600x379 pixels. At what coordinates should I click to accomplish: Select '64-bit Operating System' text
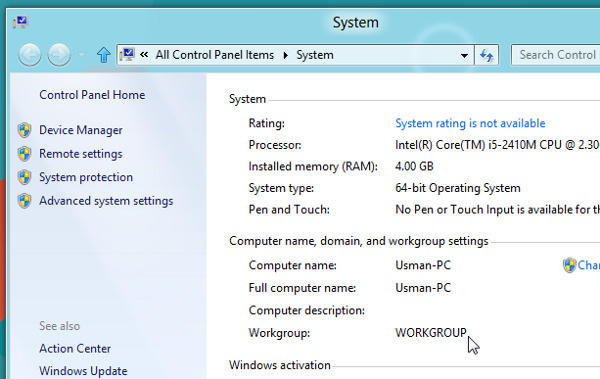(458, 188)
